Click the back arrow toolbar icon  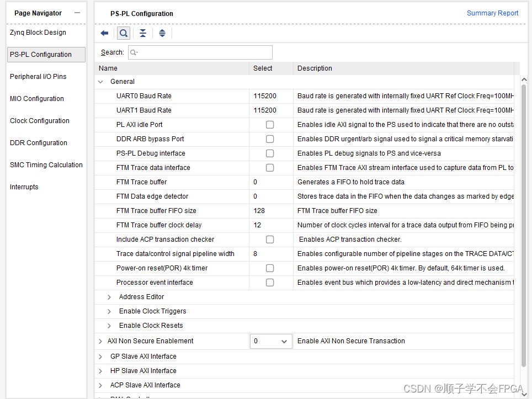click(104, 33)
